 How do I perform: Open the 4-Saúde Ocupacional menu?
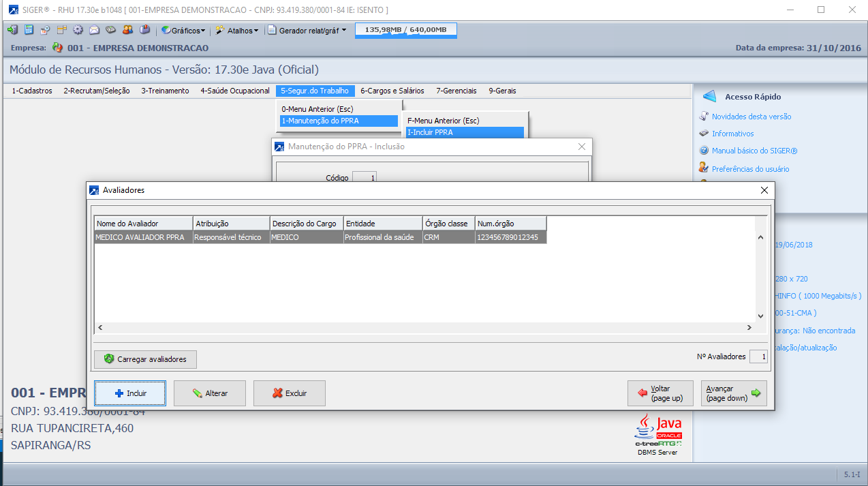click(235, 91)
